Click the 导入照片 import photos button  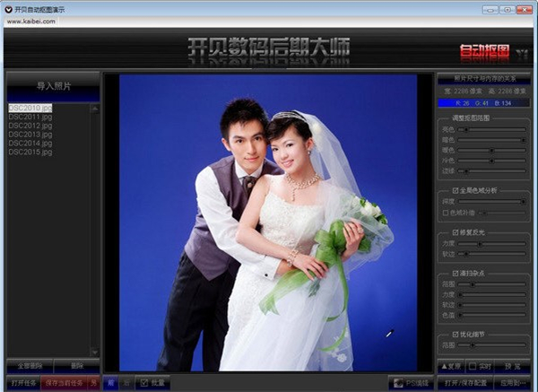pos(53,86)
